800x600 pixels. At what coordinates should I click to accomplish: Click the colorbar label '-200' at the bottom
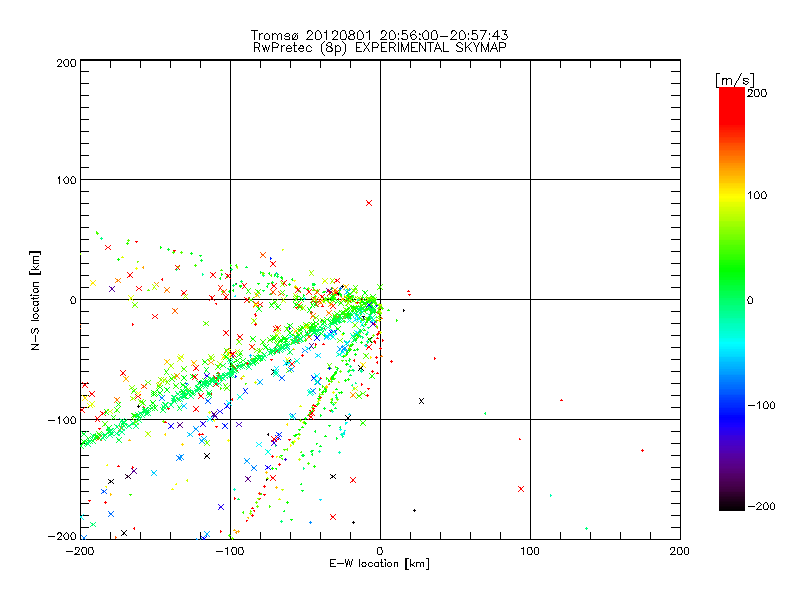click(x=761, y=506)
